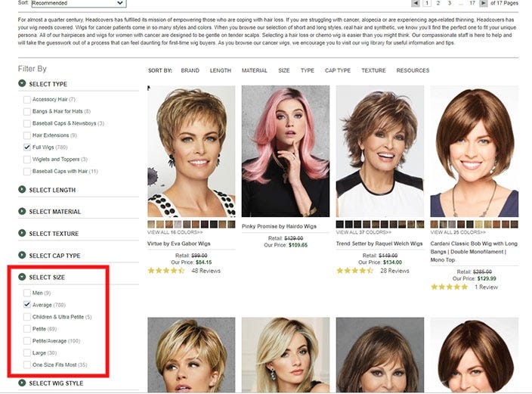Collapse the Select Size arrow icon
Screen dimensions: 532x394
click(22, 277)
